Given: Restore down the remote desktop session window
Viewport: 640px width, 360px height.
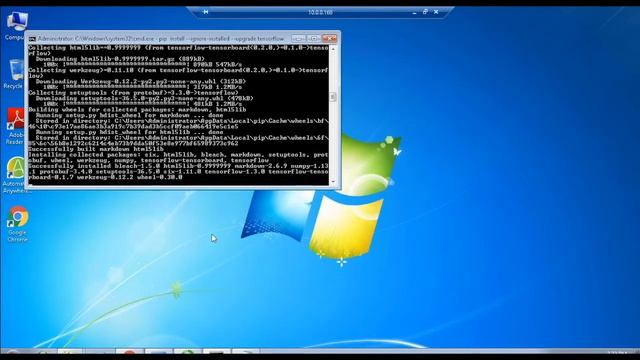Looking at the screenshot, I should (425, 12).
